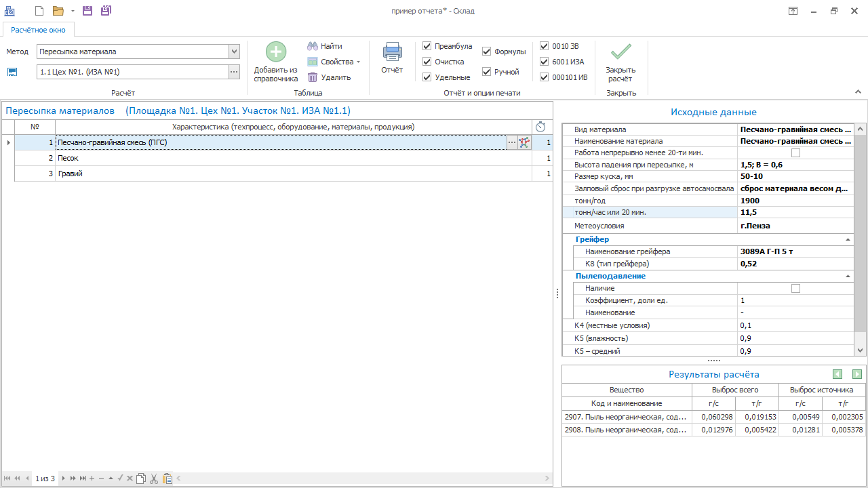This screenshot has height=488, width=868.
Task: Click the tool icon in ПГС row
Action: 524,143
